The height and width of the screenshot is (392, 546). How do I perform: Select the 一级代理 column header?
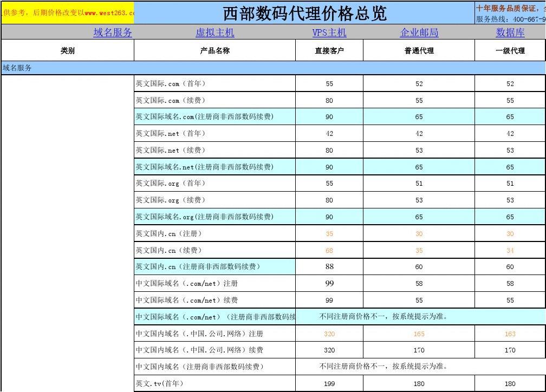[x=510, y=51]
